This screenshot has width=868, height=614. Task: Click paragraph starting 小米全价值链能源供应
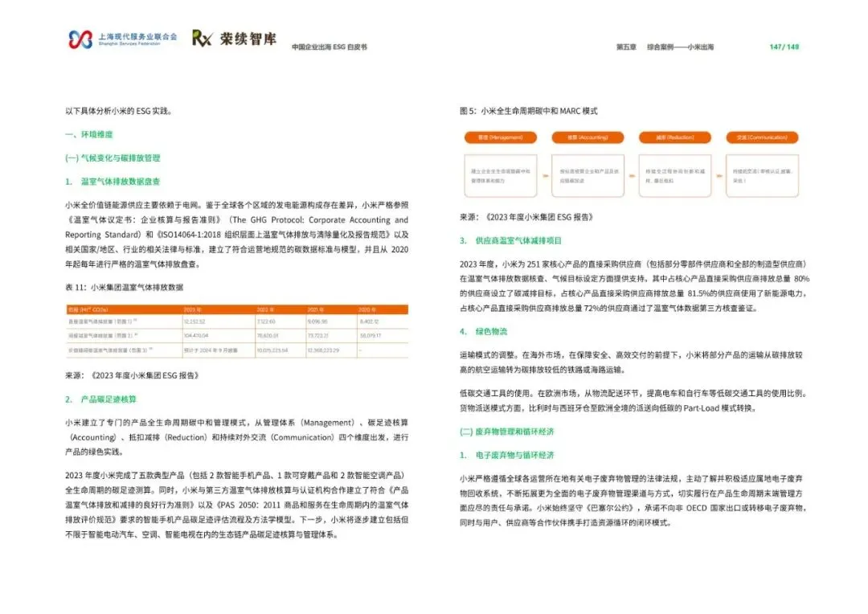tap(237, 234)
